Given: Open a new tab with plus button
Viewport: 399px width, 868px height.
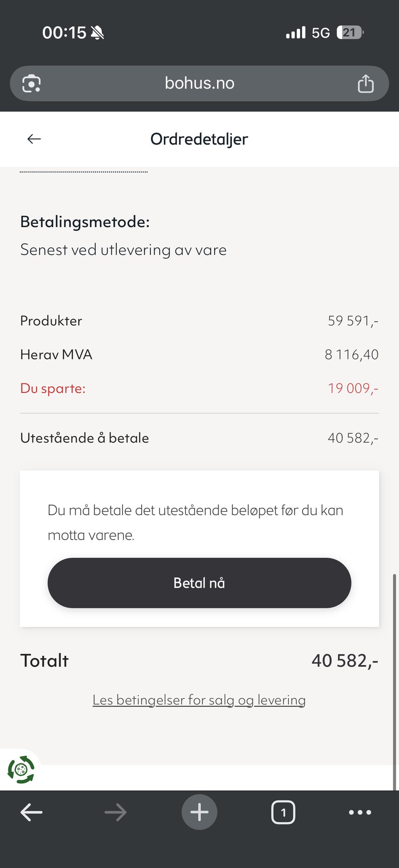Looking at the screenshot, I should [199, 812].
